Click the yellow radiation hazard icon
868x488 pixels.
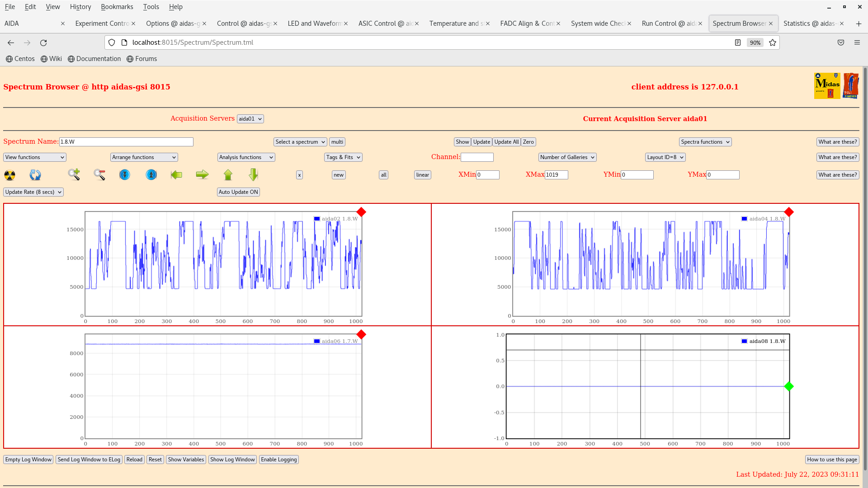point(9,175)
